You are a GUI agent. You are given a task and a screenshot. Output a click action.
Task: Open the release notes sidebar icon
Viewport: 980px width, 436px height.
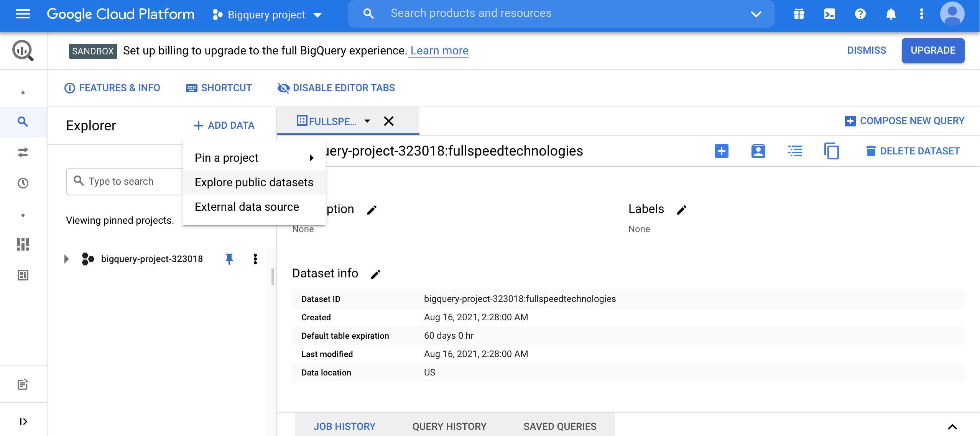pyautogui.click(x=23, y=384)
